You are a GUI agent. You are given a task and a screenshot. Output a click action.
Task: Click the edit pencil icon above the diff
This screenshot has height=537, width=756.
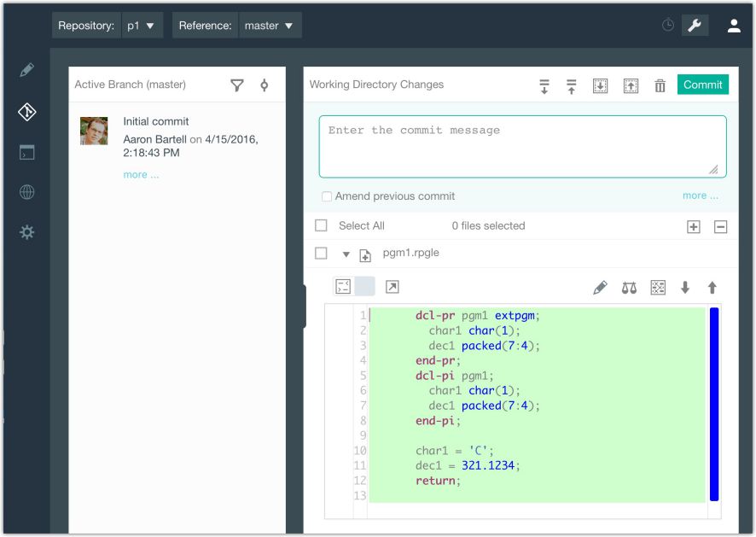(600, 288)
